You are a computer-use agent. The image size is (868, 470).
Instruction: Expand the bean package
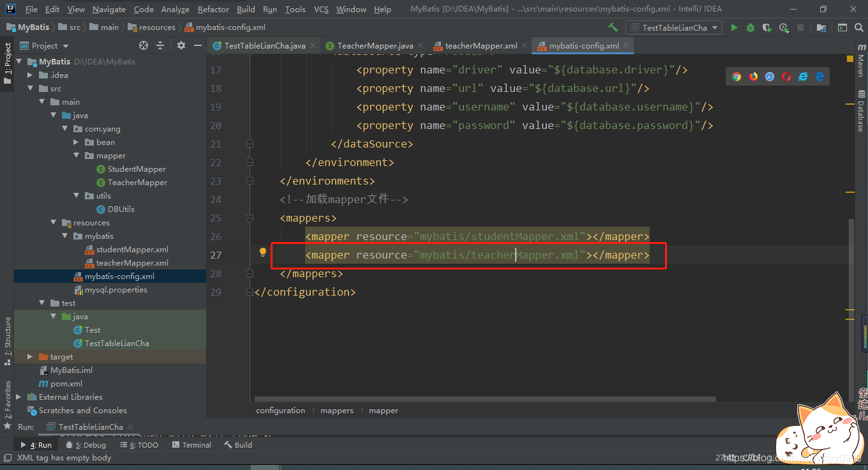click(76, 142)
